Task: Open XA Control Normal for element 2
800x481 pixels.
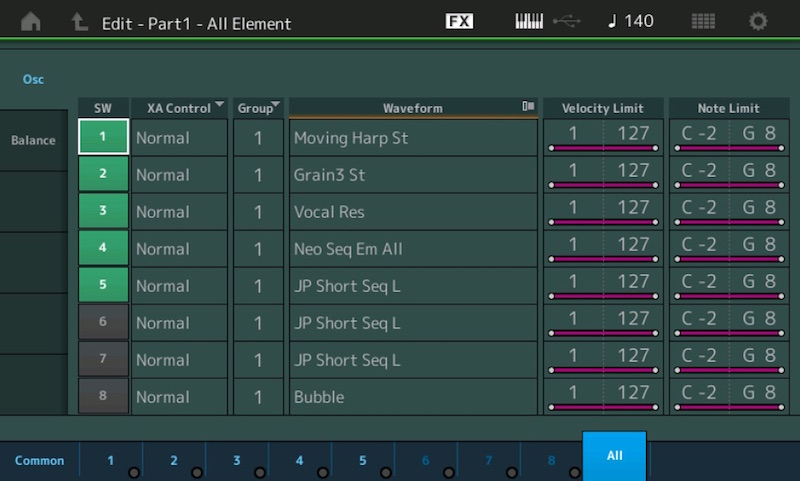Action: click(179, 174)
